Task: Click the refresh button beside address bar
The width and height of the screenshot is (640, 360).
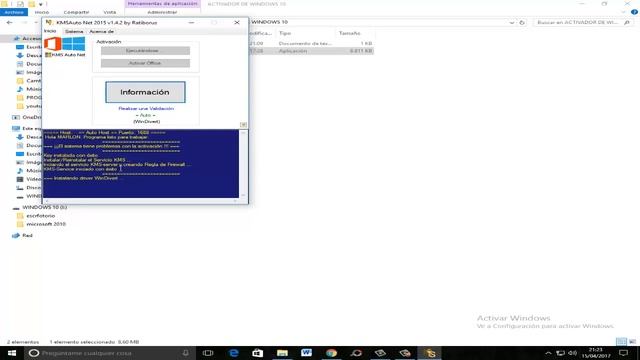Action: coord(522,22)
